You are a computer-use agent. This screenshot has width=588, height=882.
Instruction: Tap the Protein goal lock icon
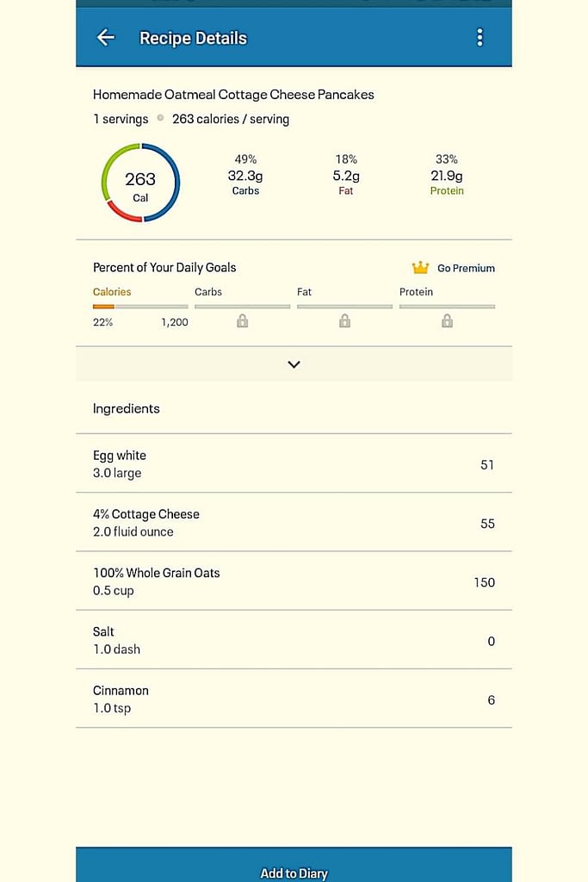(447, 321)
